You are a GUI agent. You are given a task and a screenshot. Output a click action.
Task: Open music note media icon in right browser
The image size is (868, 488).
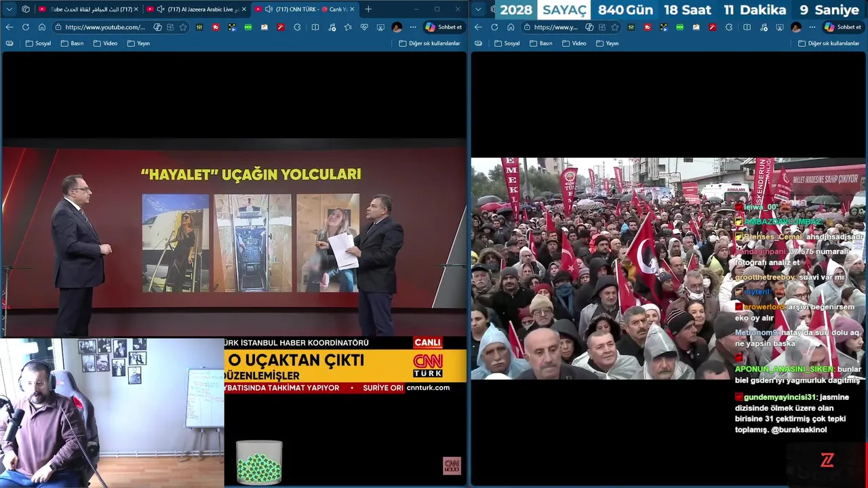coord(763,27)
